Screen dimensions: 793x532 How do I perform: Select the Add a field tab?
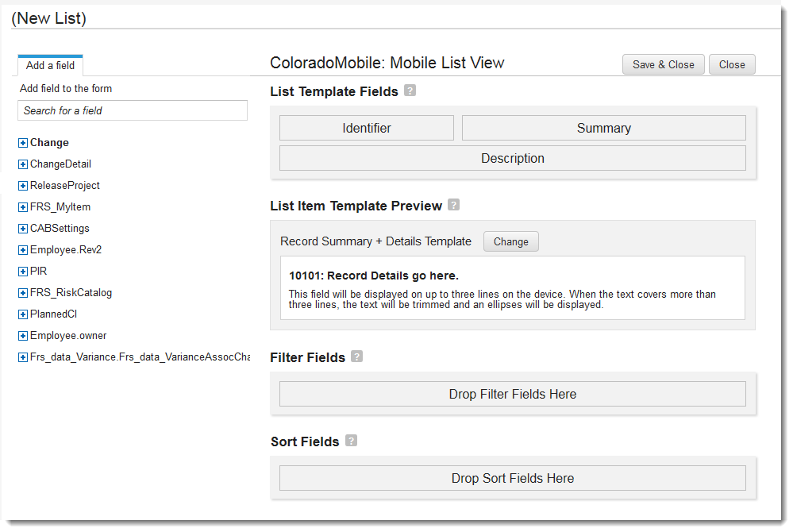click(x=50, y=66)
